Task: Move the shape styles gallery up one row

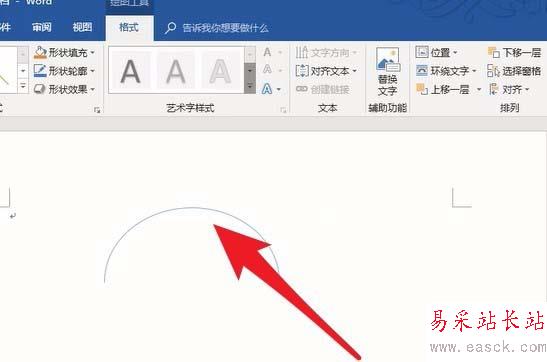Action: pyautogui.click(x=23, y=54)
